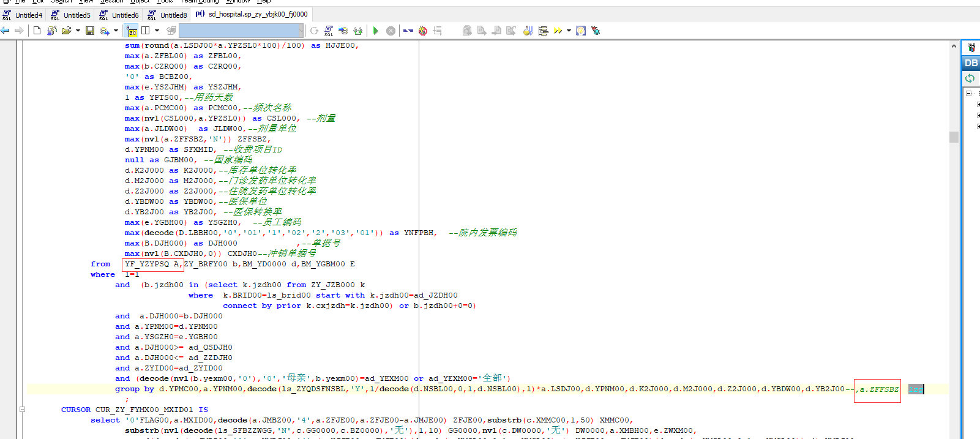Click the yellow fast-forward arrows icon
The height and width of the screenshot is (439, 980).
click(x=558, y=31)
